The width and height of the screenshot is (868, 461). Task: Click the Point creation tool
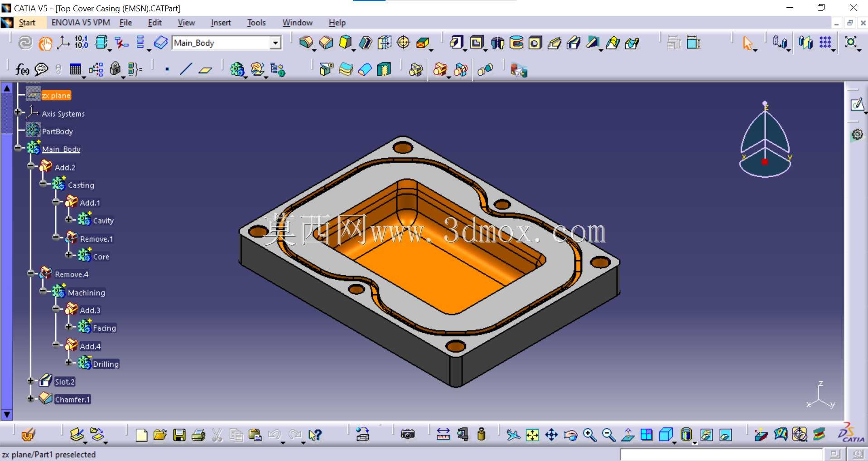point(167,69)
